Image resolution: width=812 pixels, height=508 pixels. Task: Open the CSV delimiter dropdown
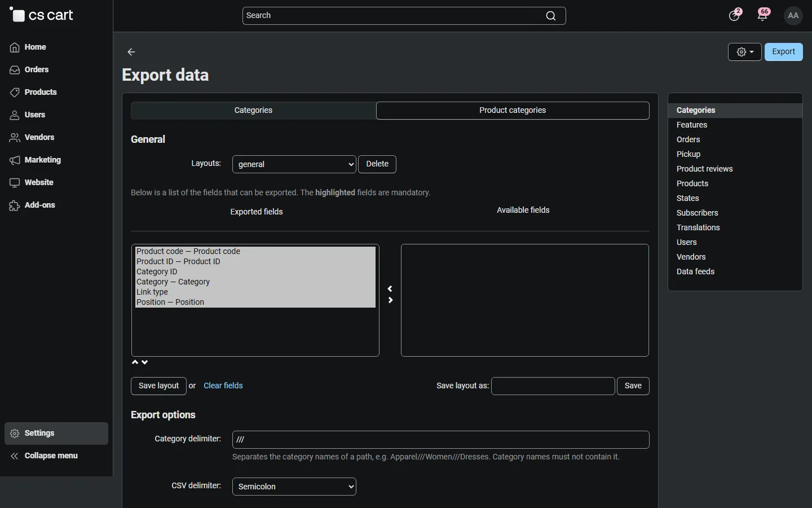pos(294,487)
